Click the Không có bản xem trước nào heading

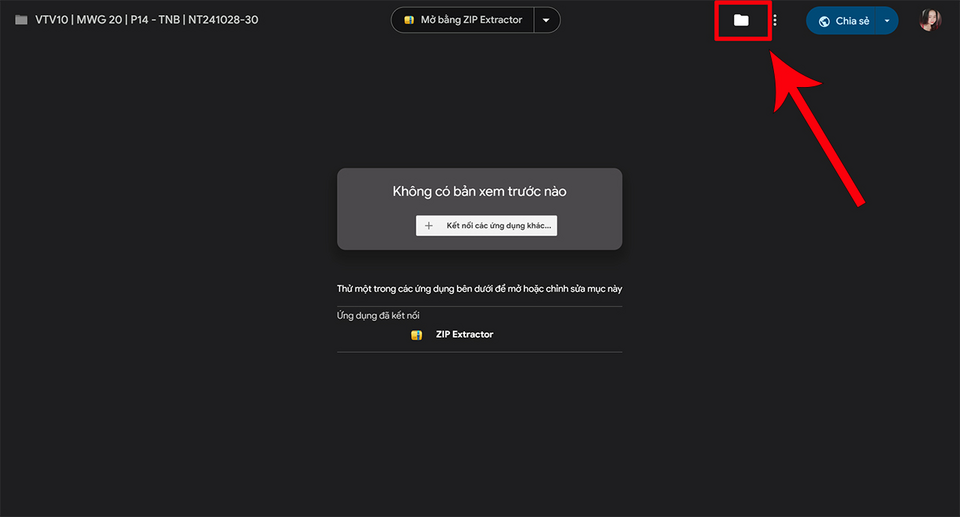click(x=479, y=191)
